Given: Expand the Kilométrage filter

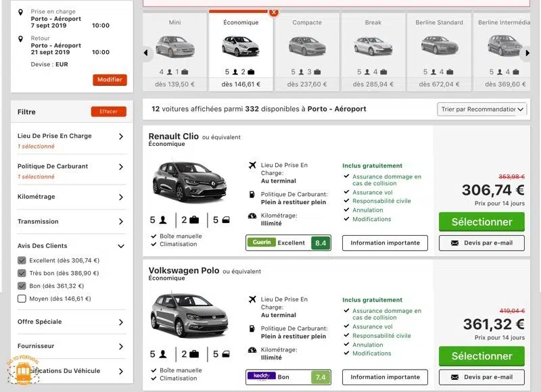Looking at the screenshot, I should [x=121, y=197].
